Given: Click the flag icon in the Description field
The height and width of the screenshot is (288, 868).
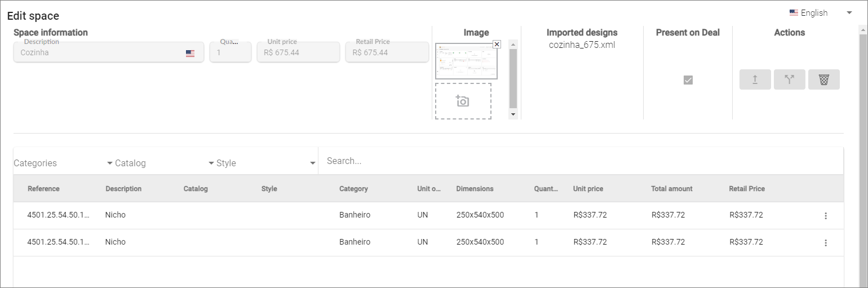Looking at the screenshot, I should [x=190, y=53].
